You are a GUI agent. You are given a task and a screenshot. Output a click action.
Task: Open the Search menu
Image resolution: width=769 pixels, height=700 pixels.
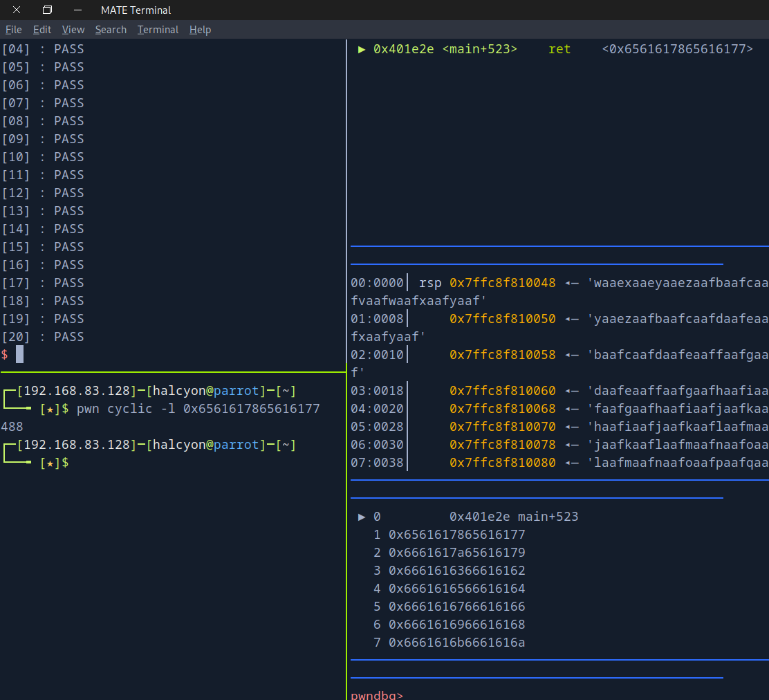click(x=111, y=30)
